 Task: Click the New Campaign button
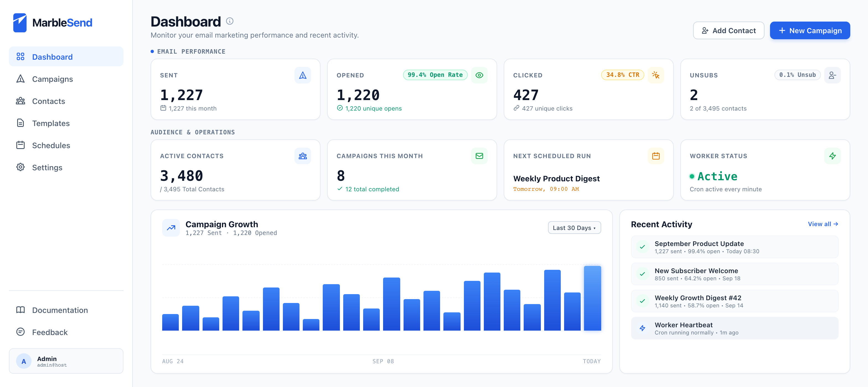point(810,31)
